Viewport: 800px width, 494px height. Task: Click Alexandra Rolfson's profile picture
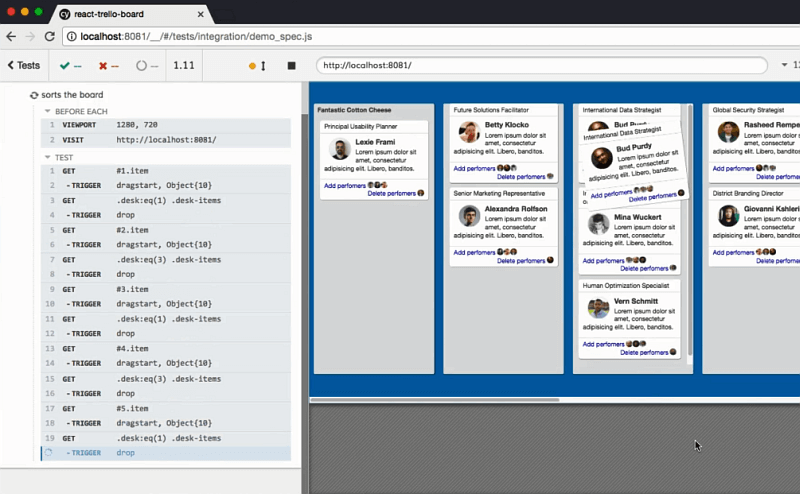click(469, 216)
